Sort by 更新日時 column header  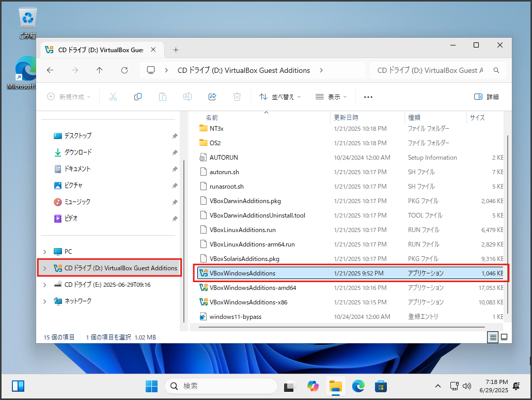click(346, 118)
